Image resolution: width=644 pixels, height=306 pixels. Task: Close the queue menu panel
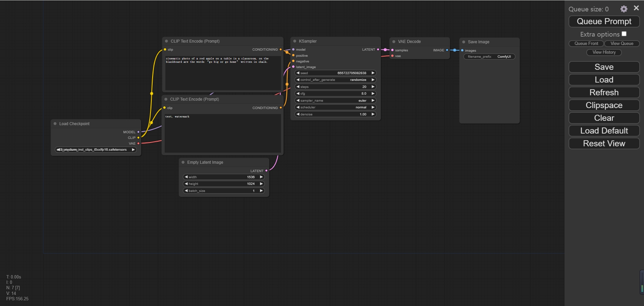tap(636, 8)
